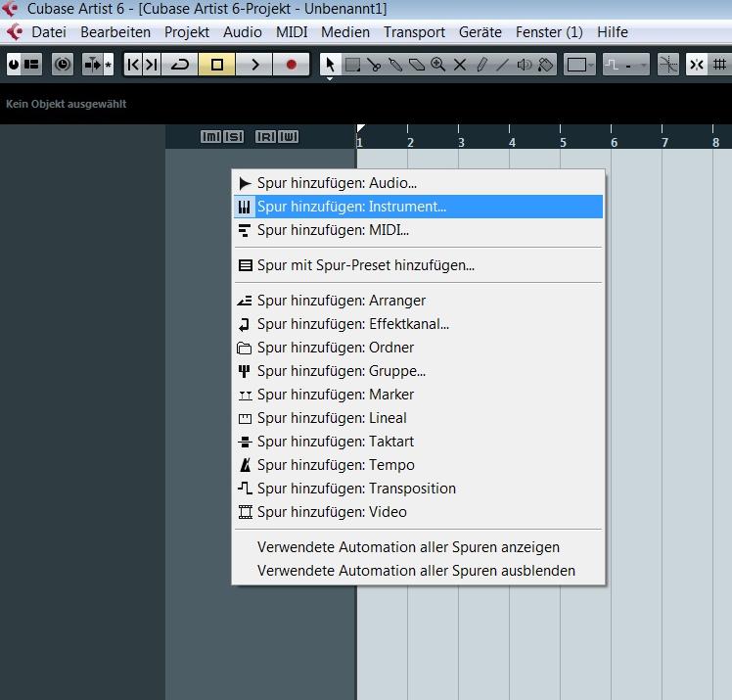Choose Spur hinzufügen: Arranger
The width and height of the screenshot is (732, 700).
[418, 301]
